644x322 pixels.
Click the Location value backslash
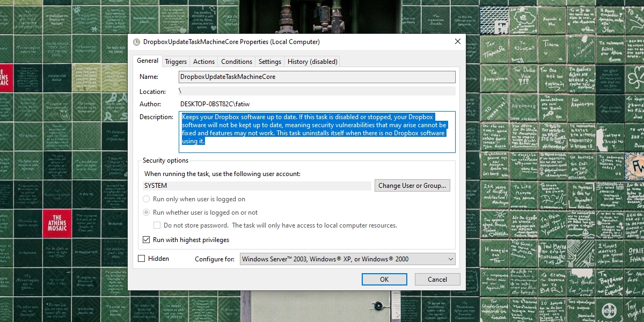click(317, 91)
